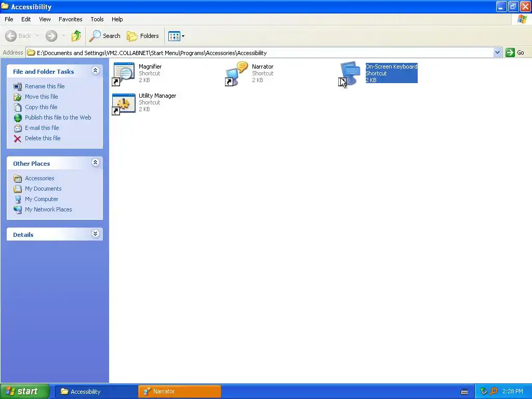
Task: Click the Accessories folder icon
Action: [x=18, y=179]
